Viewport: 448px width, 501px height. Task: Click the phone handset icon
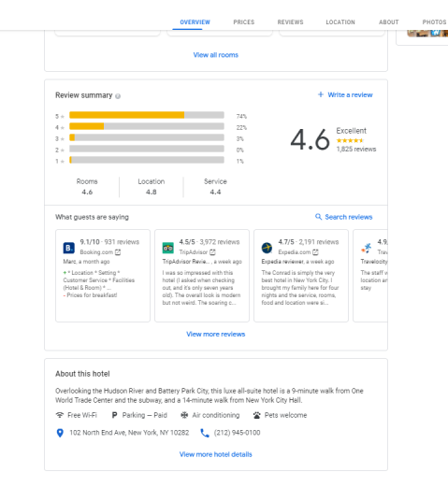pyautogui.click(x=205, y=433)
